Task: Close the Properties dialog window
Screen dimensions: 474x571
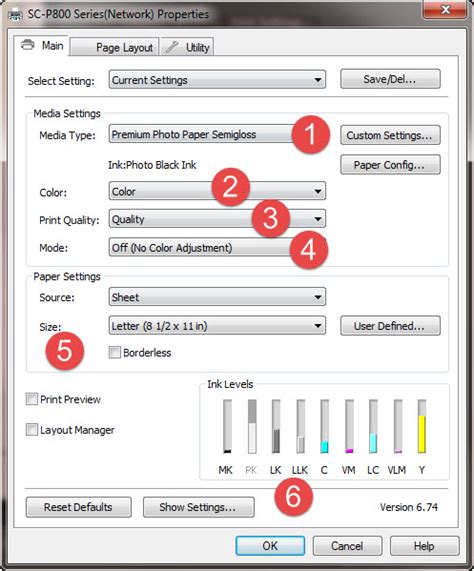Action: pyautogui.click(x=445, y=9)
